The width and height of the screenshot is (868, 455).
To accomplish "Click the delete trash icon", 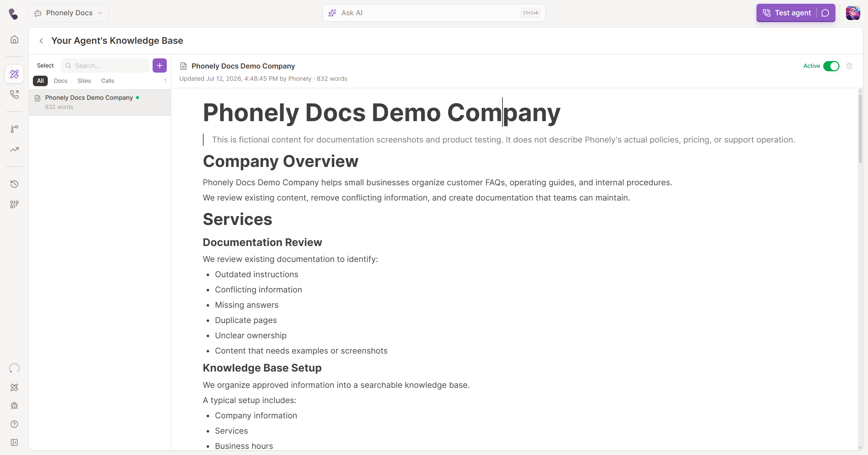I will pyautogui.click(x=849, y=66).
